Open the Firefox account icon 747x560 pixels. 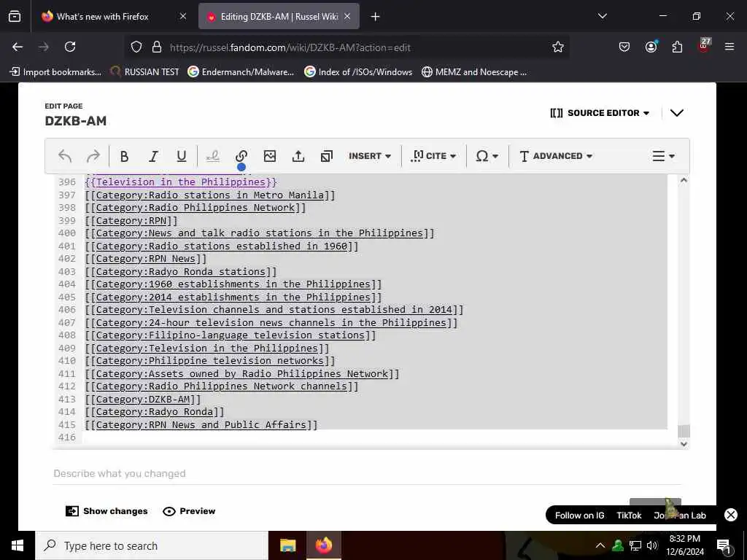tap(651, 47)
